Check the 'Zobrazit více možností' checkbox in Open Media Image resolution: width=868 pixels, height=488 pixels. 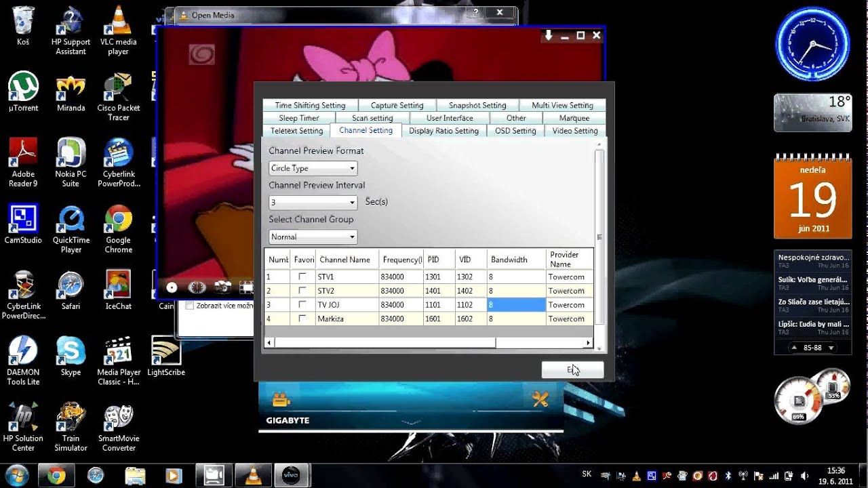190,306
